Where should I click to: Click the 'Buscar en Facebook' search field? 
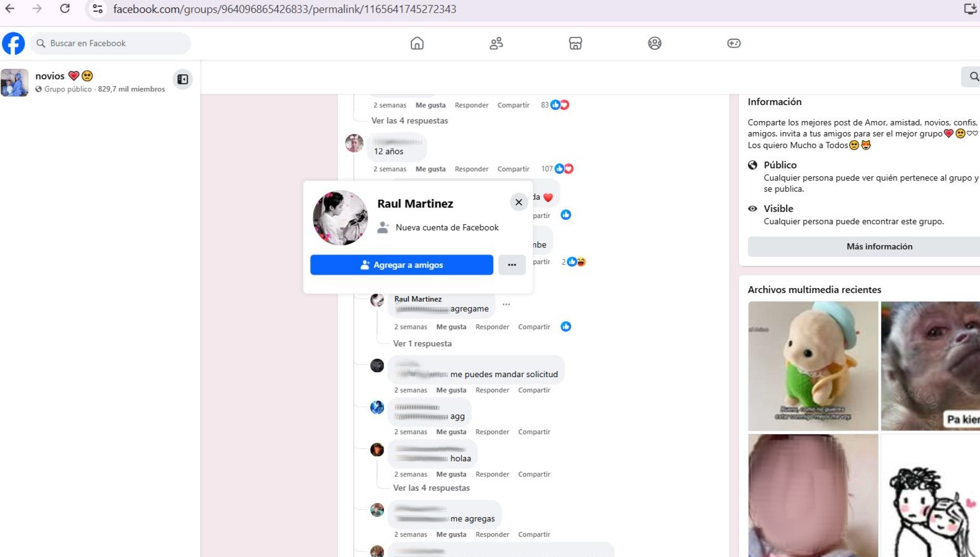(111, 44)
